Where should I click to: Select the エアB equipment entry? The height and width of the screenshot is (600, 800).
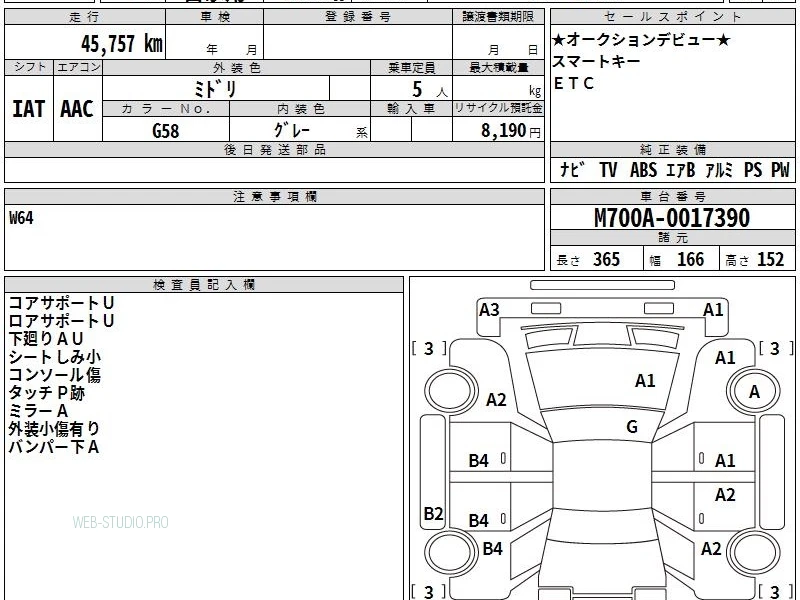pos(681,170)
